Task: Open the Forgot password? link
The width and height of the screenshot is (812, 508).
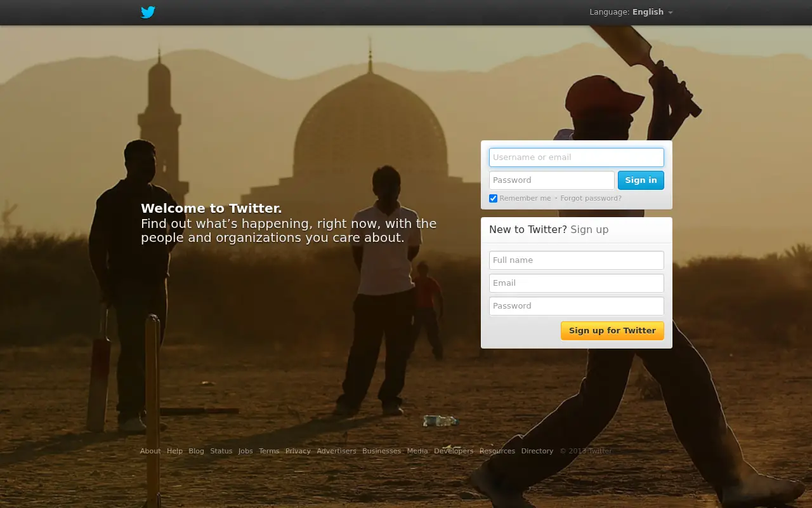Action: 591,198
